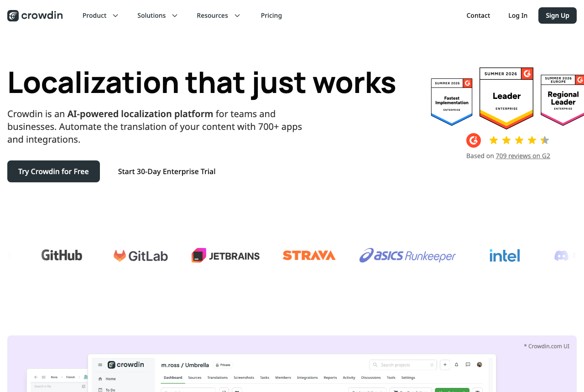The width and height of the screenshot is (584, 392).
Task: Click the ASICS Runkeeper logo
Action: [x=407, y=255]
